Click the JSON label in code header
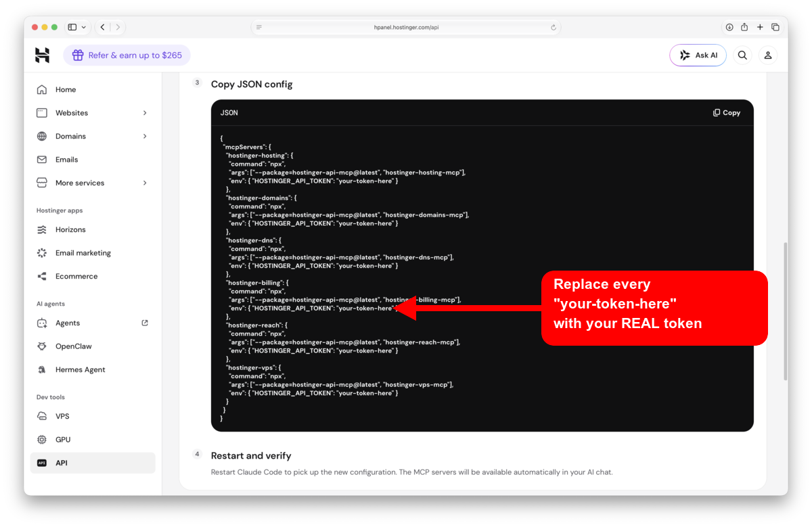This screenshot has width=812, height=527. 229,113
